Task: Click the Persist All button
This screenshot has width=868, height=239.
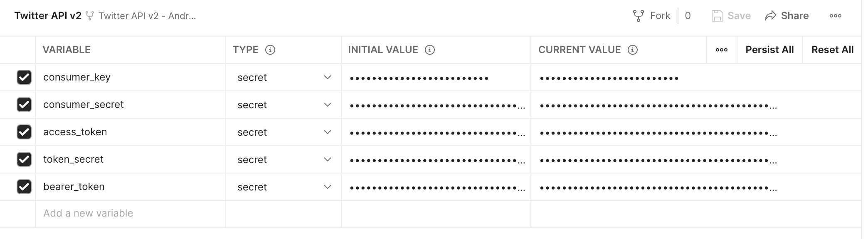Action: tap(769, 50)
